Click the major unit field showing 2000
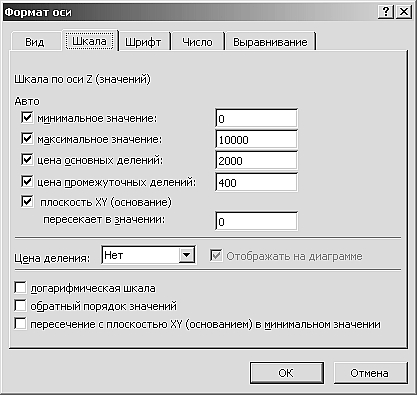 [x=256, y=161]
